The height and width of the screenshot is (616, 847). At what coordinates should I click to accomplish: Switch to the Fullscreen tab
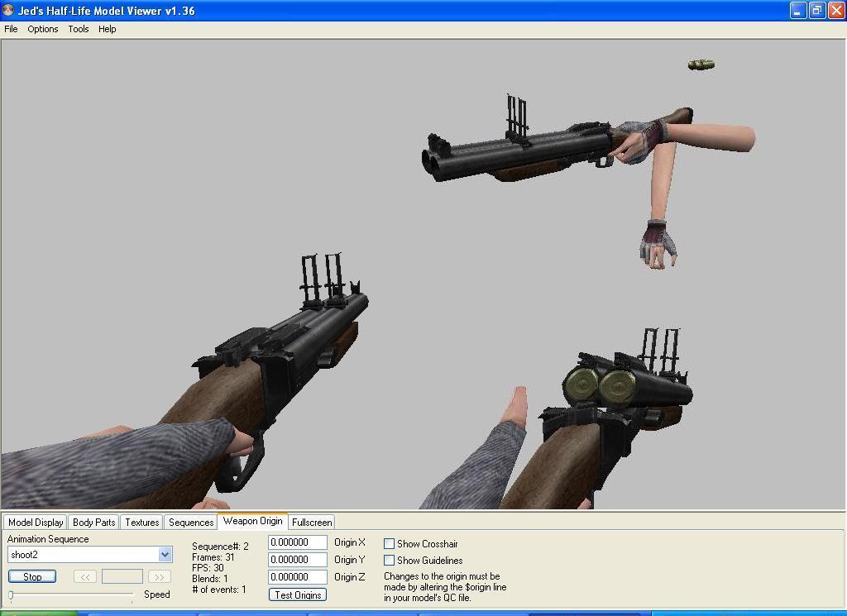[312, 522]
